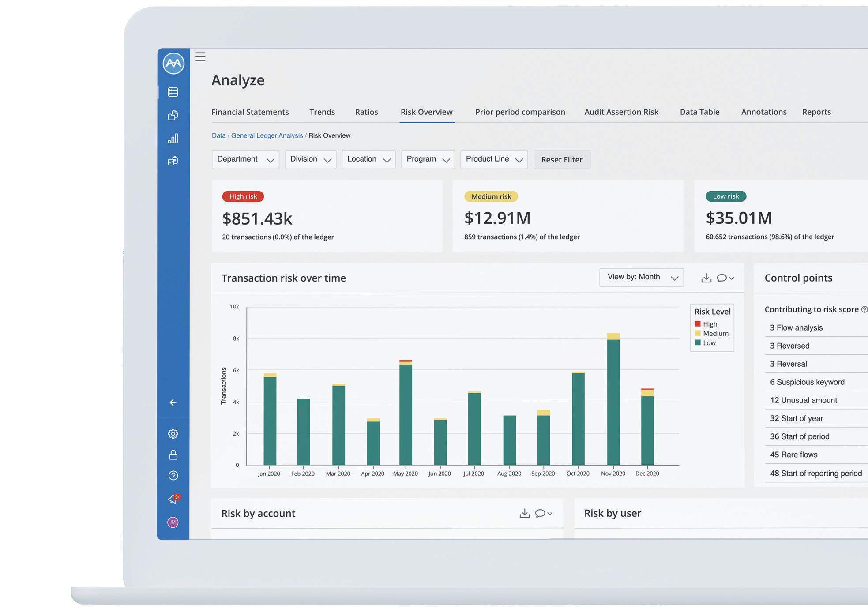The image size is (868, 613).
Task: Open the View by: Month dropdown
Action: click(x=641, y=277)
